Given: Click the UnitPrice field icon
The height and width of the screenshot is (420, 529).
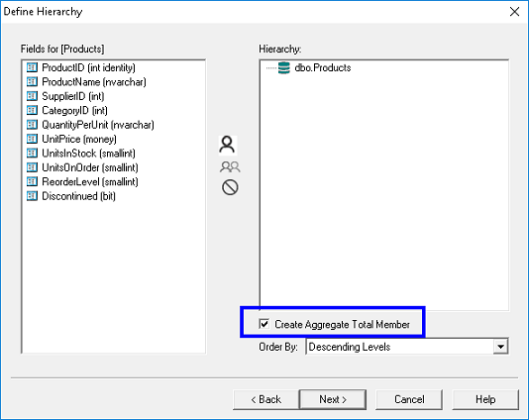Looking at the screenshot, I should click(x=32, y=139).
